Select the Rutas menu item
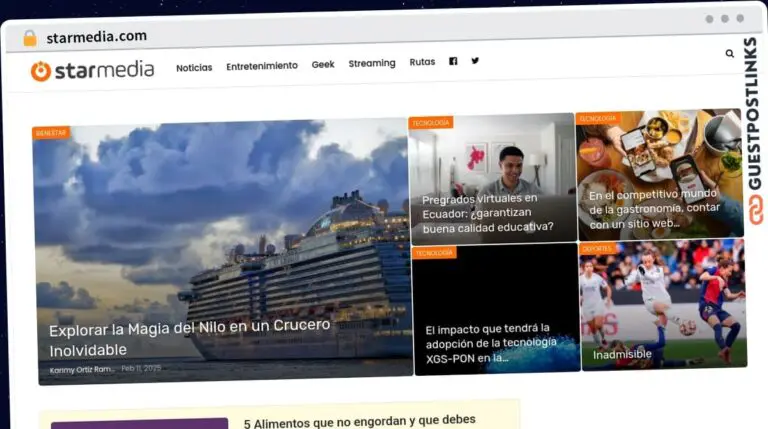768x429 pixels. (422, 62)
